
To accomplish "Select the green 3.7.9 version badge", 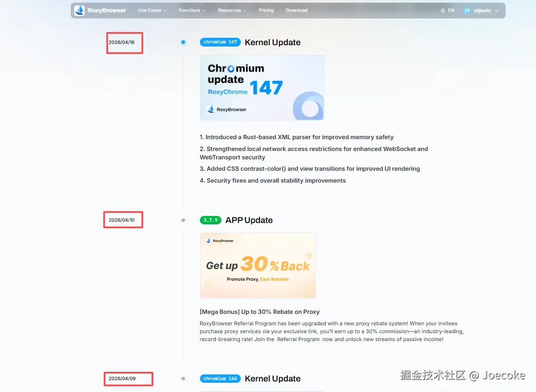I will point(210,220).
